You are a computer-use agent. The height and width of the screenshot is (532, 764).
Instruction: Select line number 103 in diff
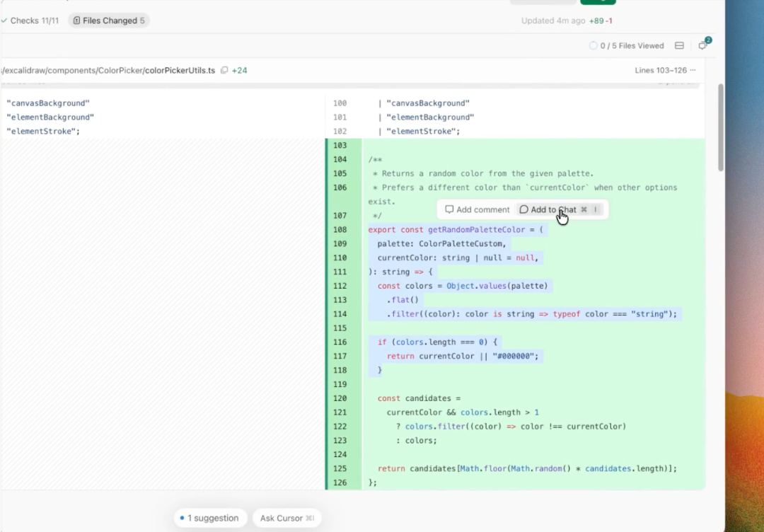[340, 145]
